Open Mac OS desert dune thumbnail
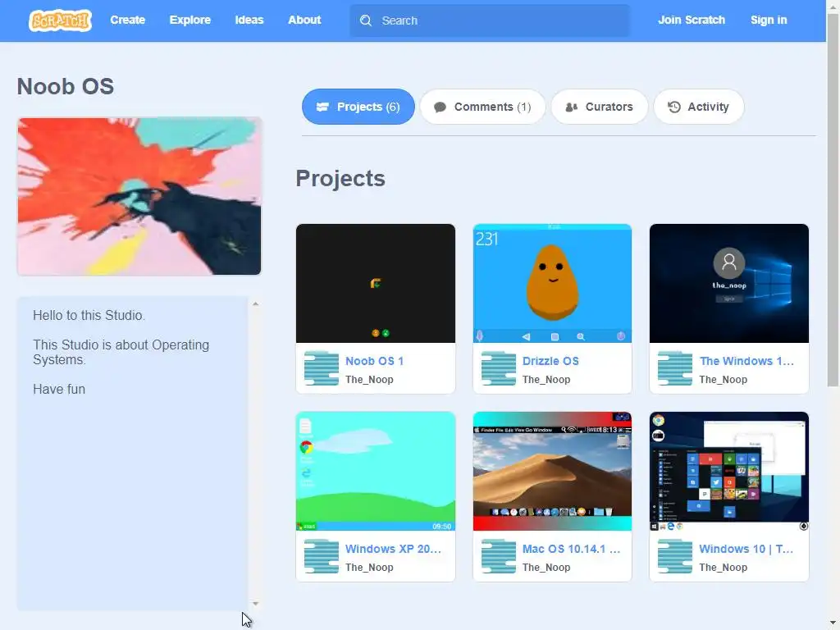The image size is (840, 630). (552, 471)
